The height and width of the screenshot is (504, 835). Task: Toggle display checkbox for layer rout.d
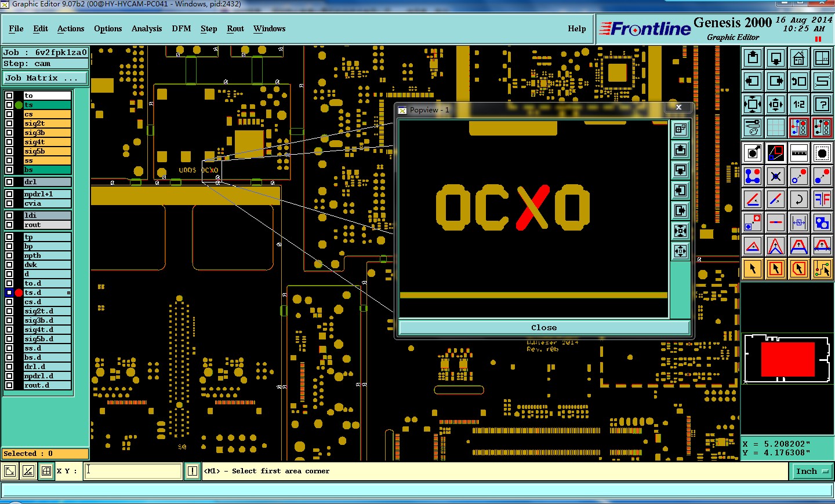[x=9, y=385]
